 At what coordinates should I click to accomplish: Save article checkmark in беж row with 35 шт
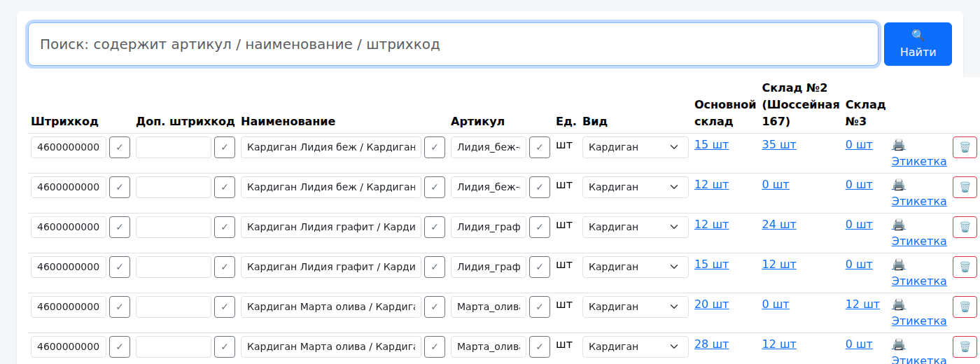[x=540, y=148]
